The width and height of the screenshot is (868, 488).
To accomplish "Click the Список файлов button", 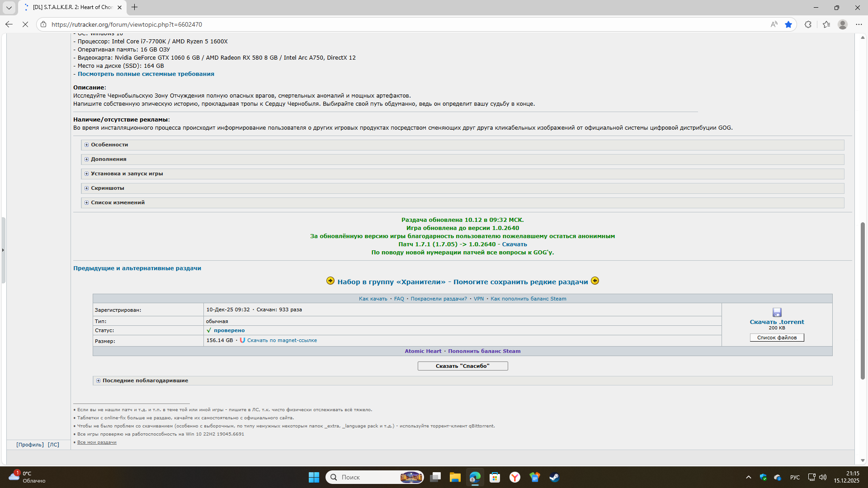I will tap(777, 338).
